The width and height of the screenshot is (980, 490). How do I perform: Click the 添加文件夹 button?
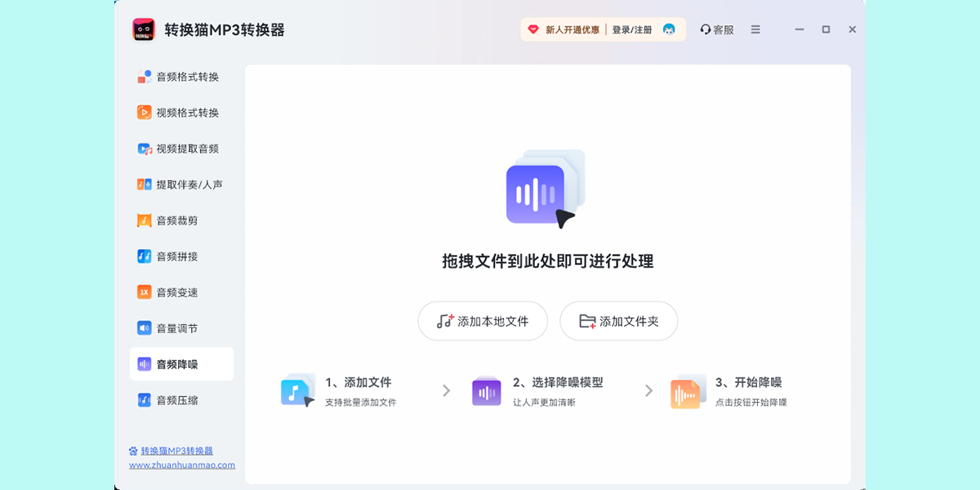(618, 321)
